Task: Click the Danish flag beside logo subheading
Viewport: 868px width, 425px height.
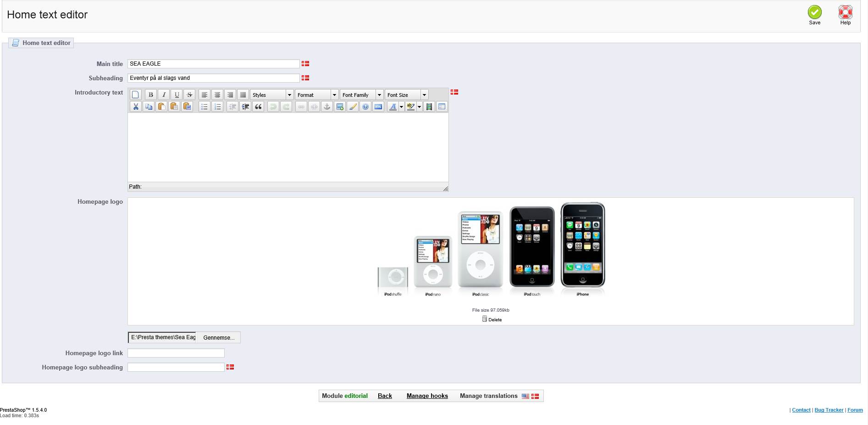Action: click(x=230, y=367)
